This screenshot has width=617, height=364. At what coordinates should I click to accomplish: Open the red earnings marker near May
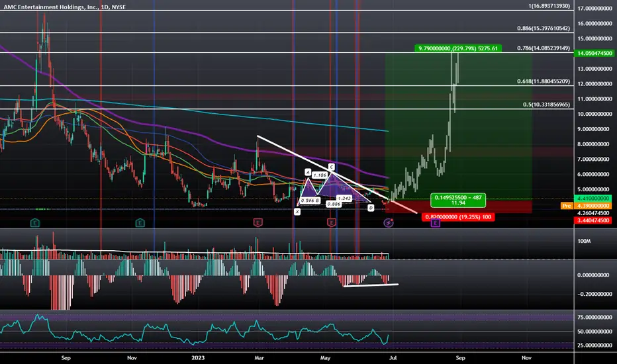331,223
